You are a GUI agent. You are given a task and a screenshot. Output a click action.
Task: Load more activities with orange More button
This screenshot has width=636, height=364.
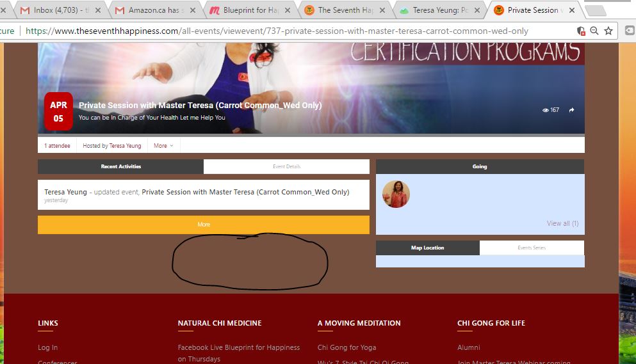click(204, 225)
